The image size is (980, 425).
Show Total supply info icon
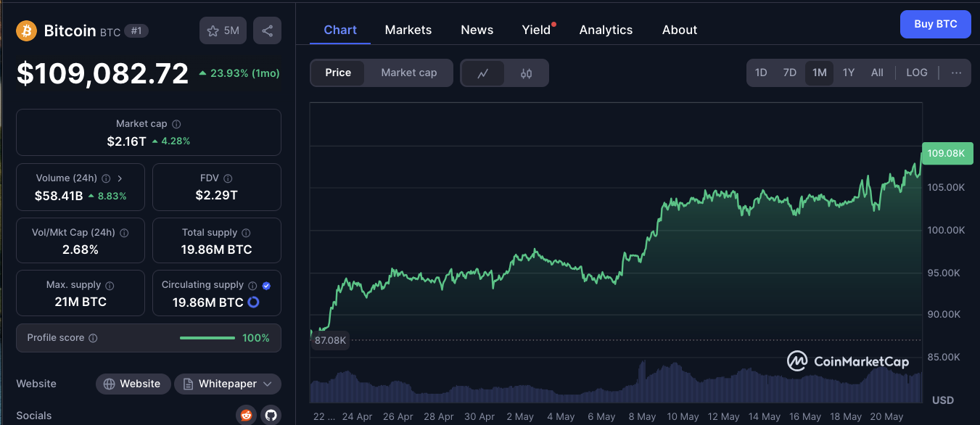246,233
